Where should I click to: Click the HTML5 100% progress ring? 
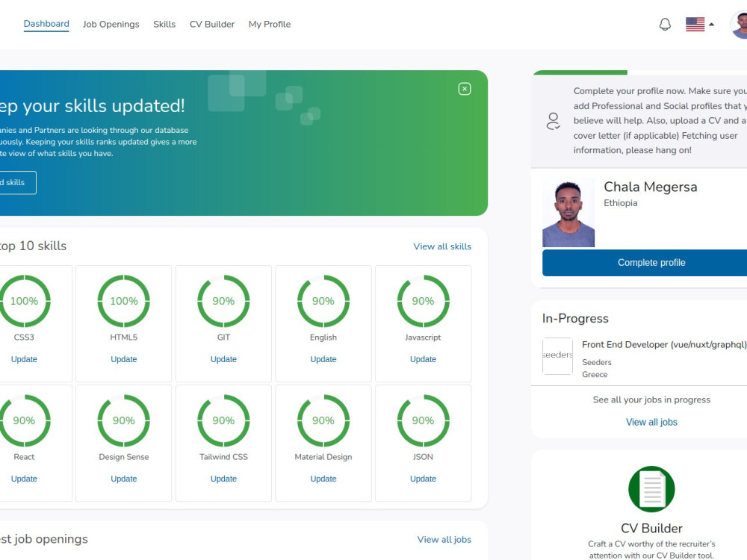pos(124,301)
